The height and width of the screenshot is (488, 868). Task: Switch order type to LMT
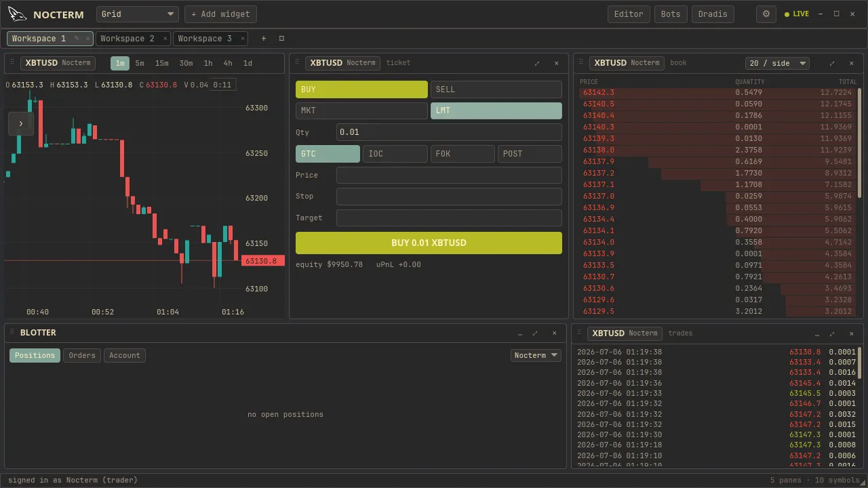click(496, 110)
